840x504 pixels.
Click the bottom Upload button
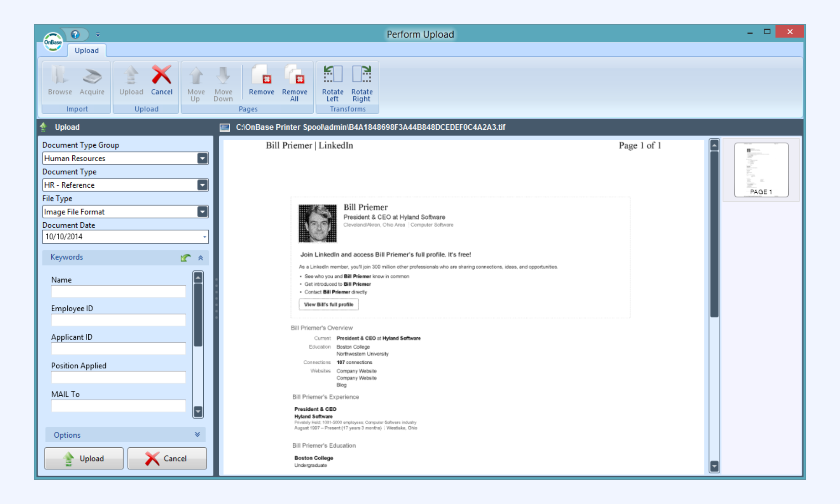tap(84, 458)
